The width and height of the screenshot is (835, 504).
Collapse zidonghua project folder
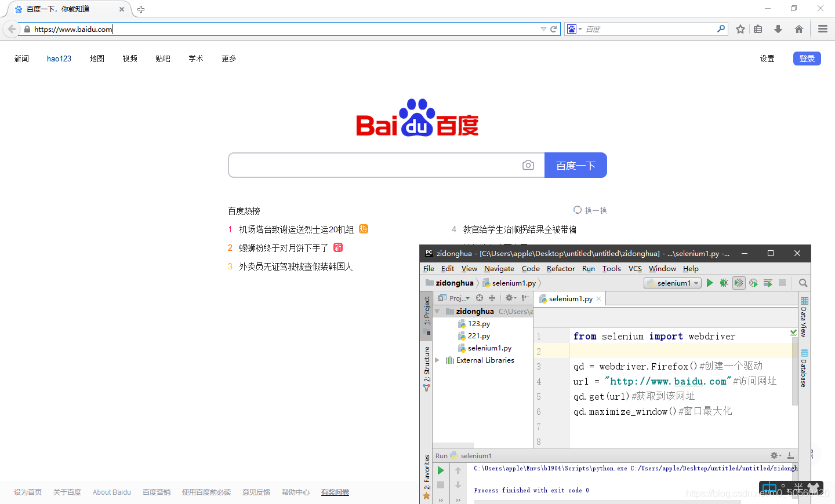pyautogui.click(x=437, y=311)
